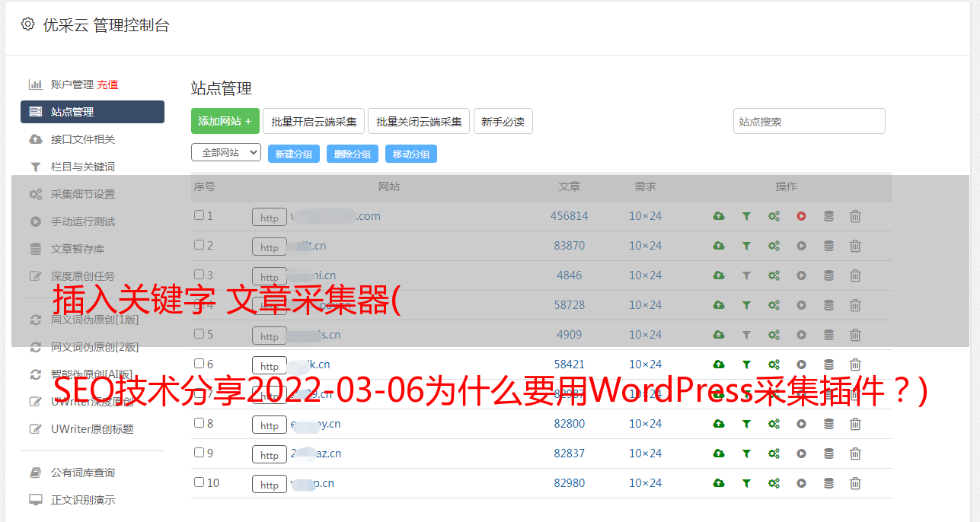Click database icon in 4846 row
This screenshot has width=980, height=522.
click(828, 275)
